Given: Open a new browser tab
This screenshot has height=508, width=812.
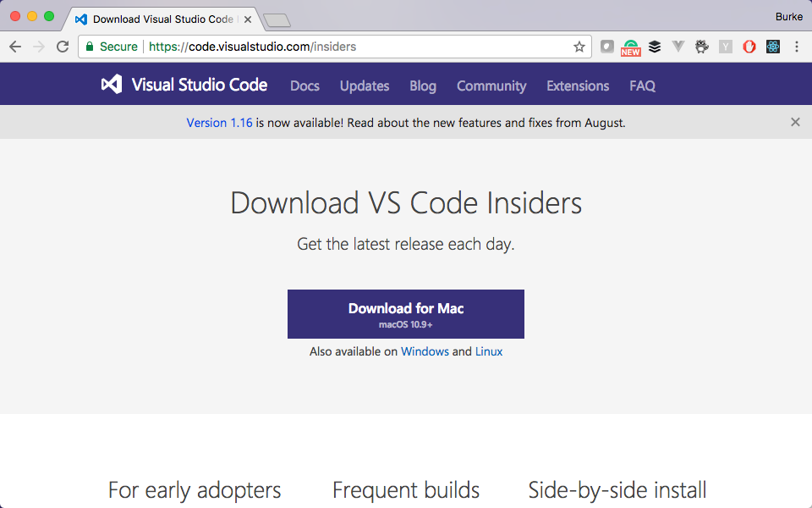Looking at the screenshot, I should point(277,20).
